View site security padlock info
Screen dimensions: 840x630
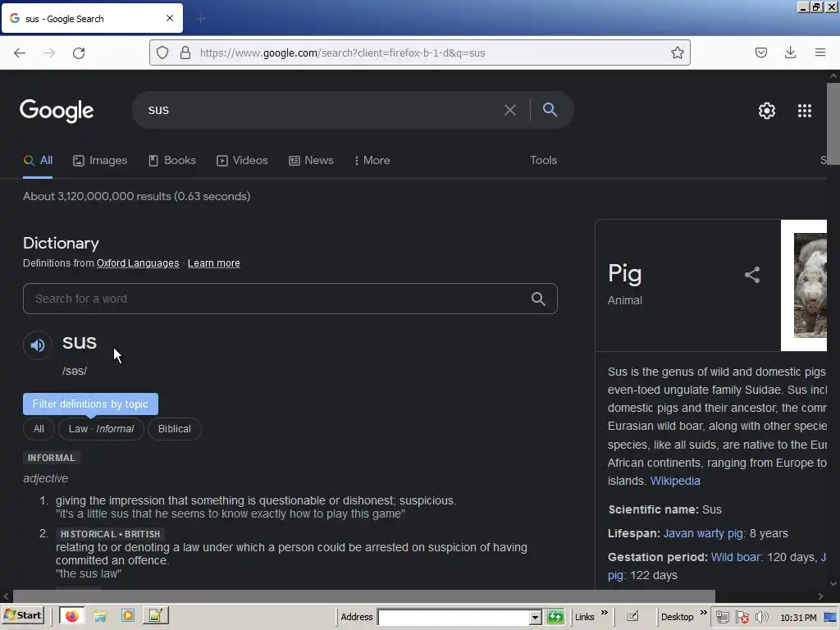(185, 52)
